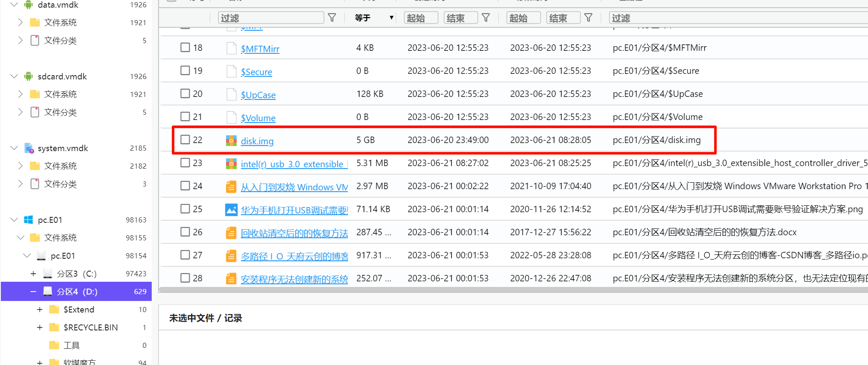Click the path 过滤 filter input

pos(739,18)
